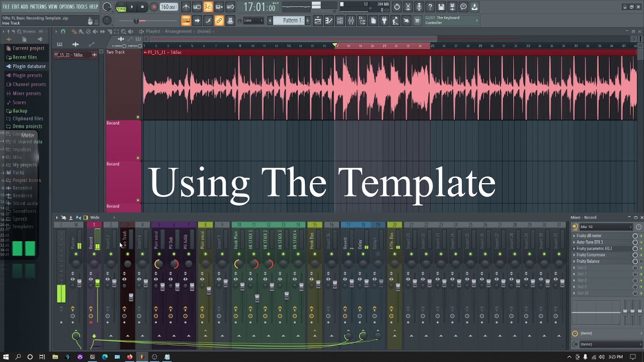The image size is (644, 362).
Task: Open the Wide mixer layout dropdown
Action: point(95,218)
